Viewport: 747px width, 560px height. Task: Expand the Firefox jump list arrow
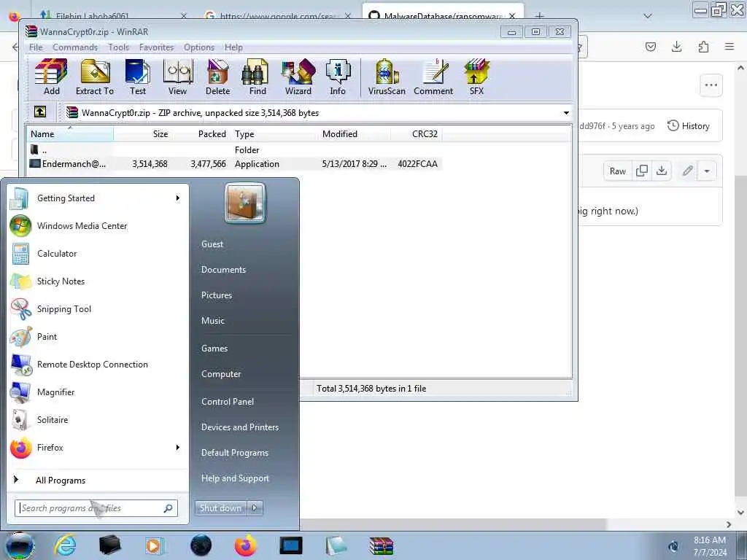pyautogui.click(x=178, y=447)
